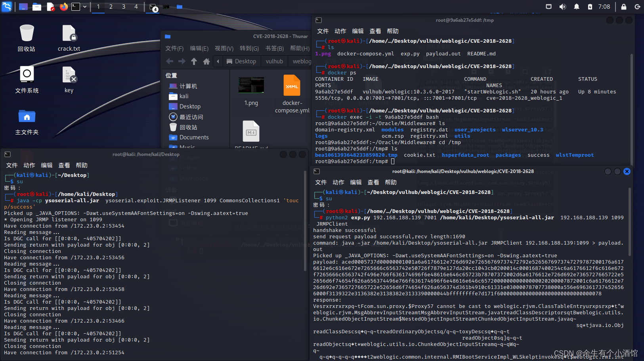
Task: Select the key file on the desktop
Action: click(x=69, y=80)
